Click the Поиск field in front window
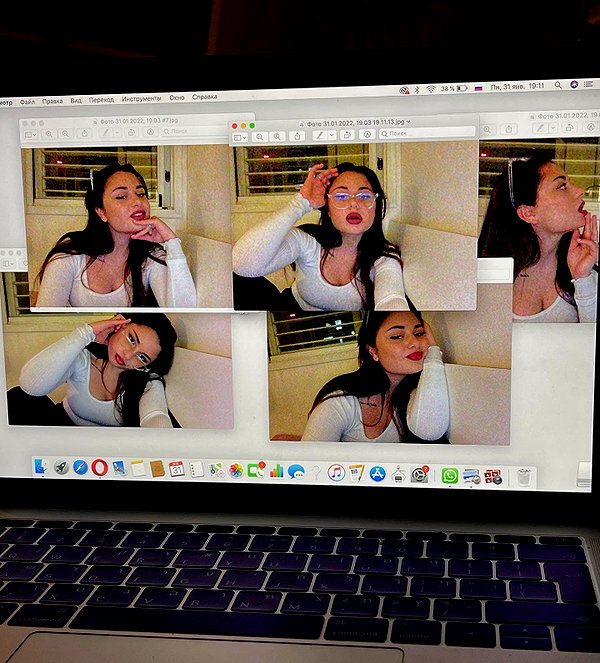The width and height of the screenshot is (600, 663). 427,133
